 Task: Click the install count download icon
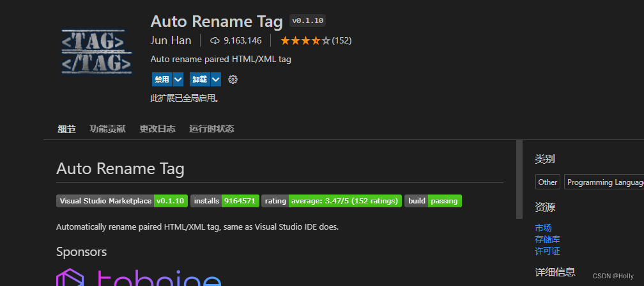215,40
